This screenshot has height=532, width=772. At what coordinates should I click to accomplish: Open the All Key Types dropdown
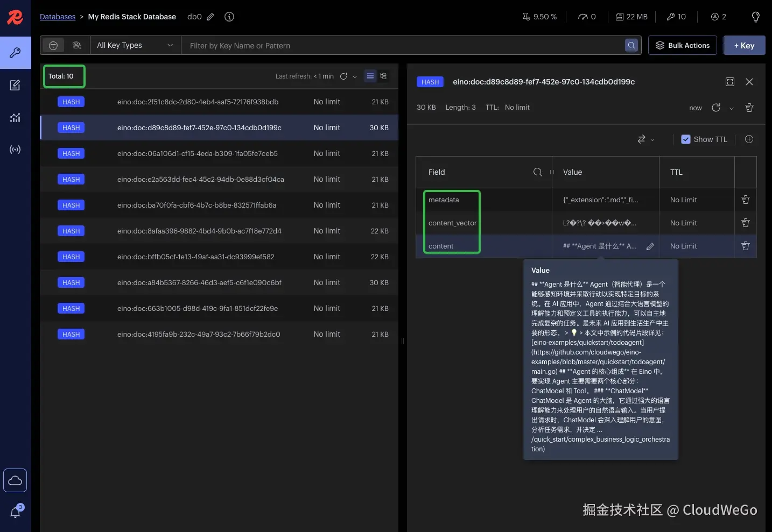(135, 45)
